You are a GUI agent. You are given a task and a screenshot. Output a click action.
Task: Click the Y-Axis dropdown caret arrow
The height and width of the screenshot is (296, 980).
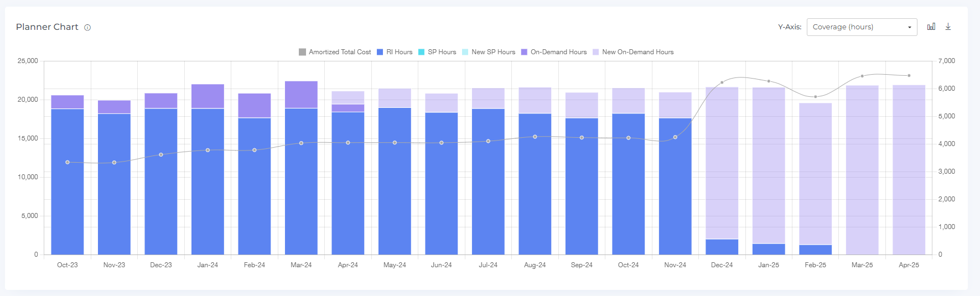pos(909,28)
